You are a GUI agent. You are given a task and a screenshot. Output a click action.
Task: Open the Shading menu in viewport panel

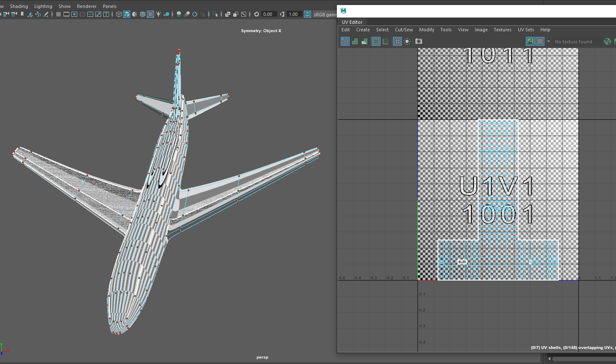19,6
